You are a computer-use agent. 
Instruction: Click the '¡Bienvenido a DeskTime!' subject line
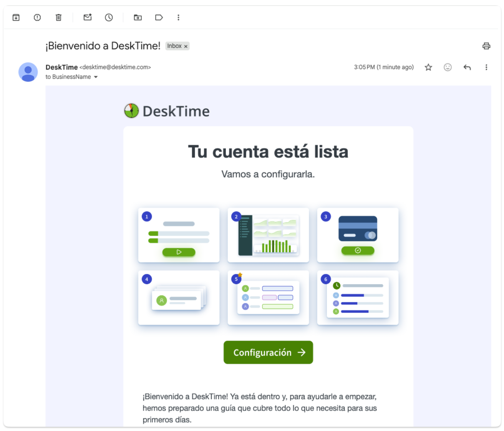click(x=103, y=46)
